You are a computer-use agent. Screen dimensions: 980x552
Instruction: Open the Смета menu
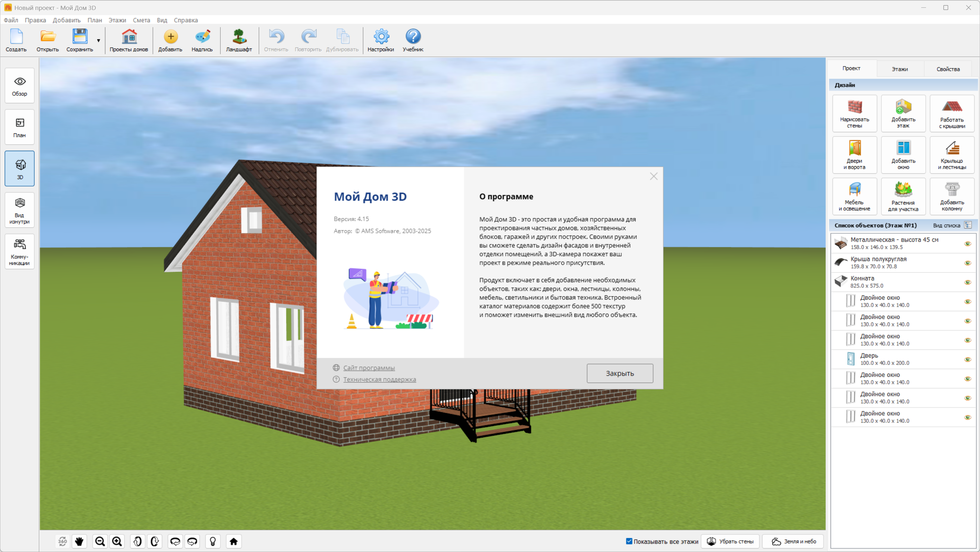[x=141, y=20]
